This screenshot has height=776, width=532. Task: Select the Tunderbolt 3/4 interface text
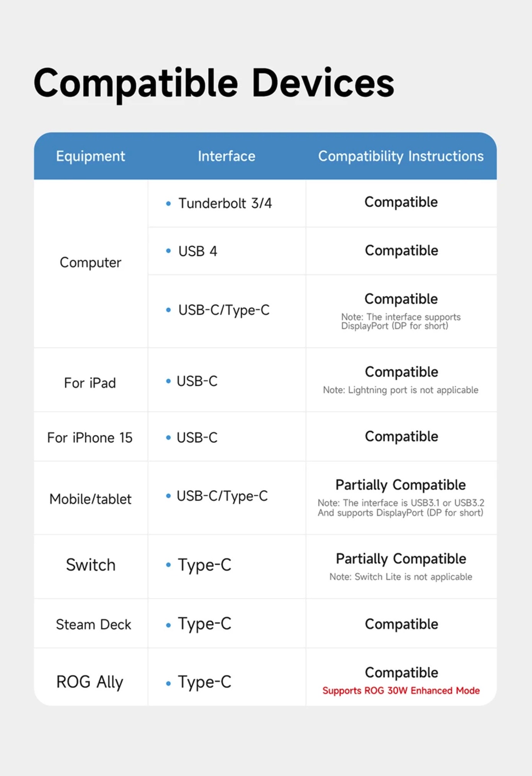pyautogui.click(x=225, y=203)
